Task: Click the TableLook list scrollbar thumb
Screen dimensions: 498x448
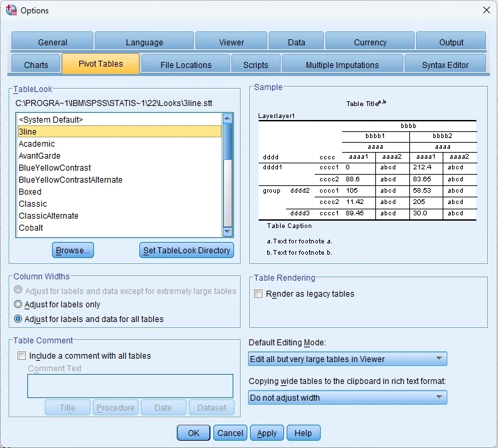Action: click(227, 141)
